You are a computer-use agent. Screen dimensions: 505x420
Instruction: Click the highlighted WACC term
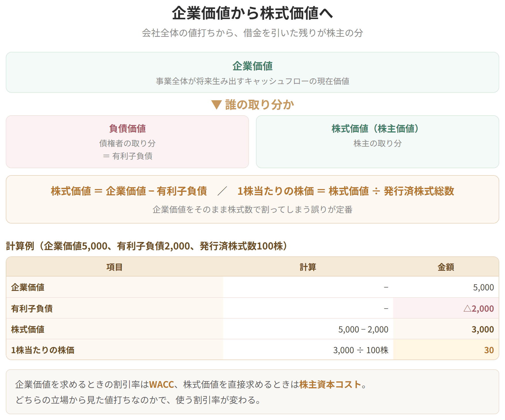point(161,385)
